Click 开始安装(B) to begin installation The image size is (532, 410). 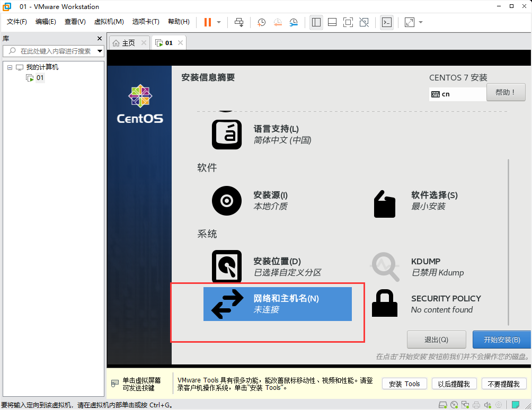pos(502,340)
